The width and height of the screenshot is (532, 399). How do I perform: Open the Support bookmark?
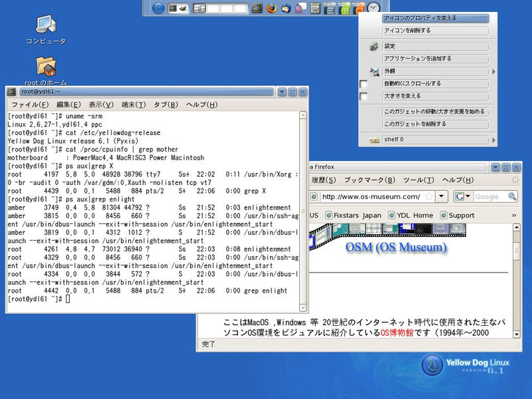click(x=457, y=215)
